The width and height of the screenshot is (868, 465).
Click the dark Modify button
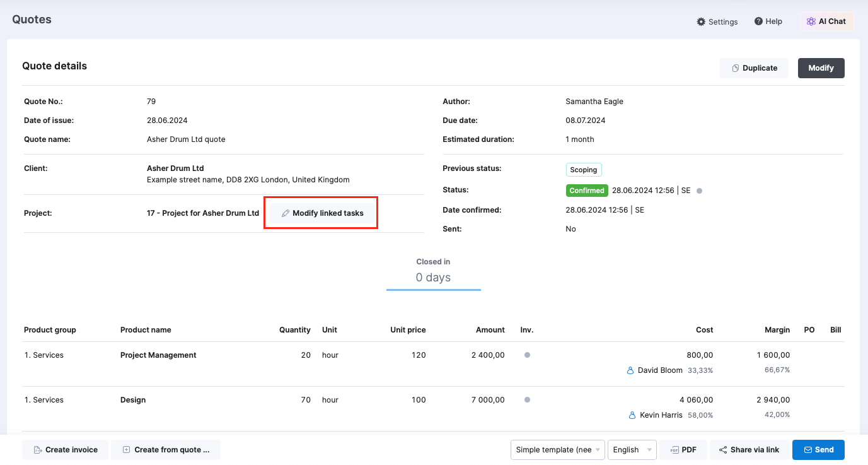point(821,68)
